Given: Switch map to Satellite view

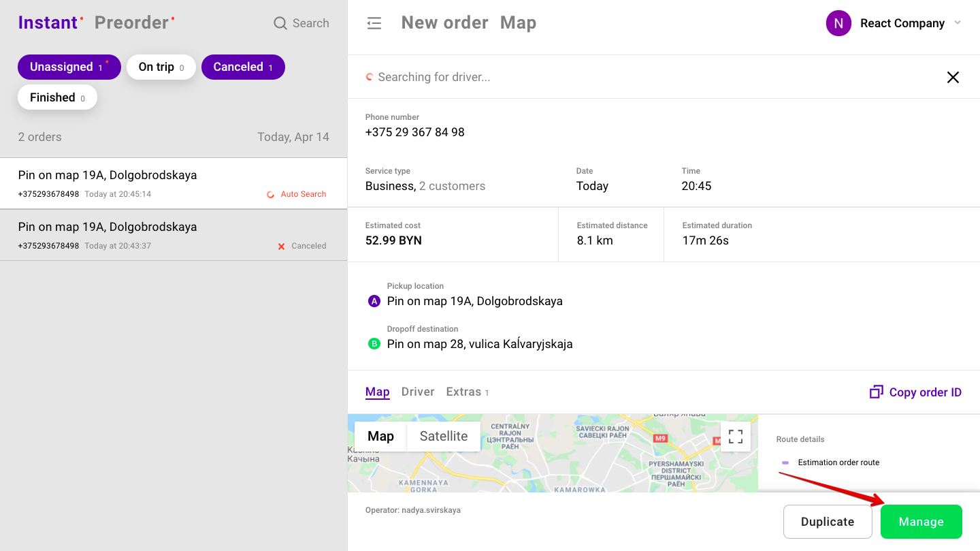Looking at the screenshot, I should pos(443,437).
